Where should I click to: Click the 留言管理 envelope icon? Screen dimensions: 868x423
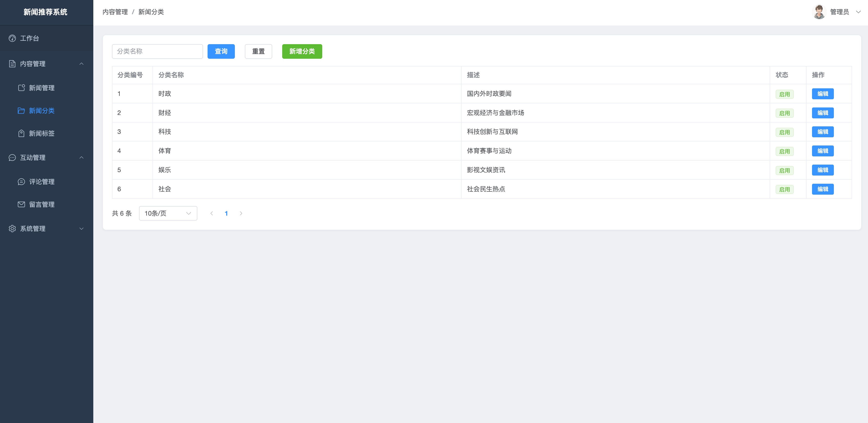[x=21, y=204]
